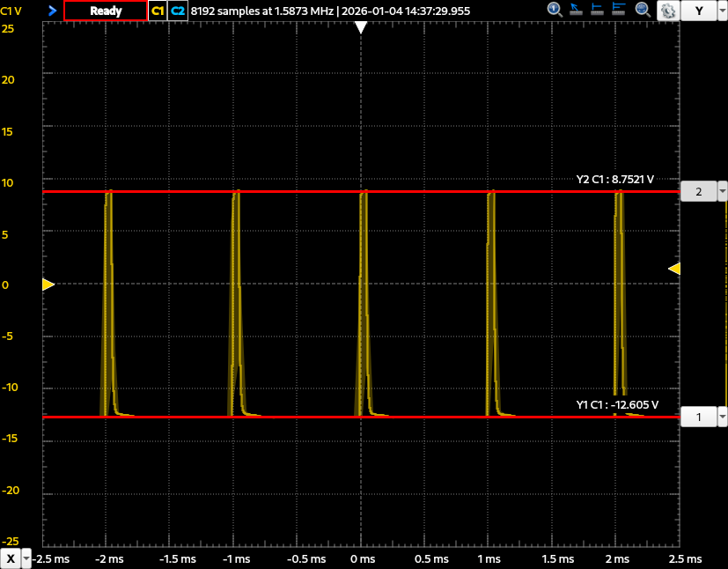Open plot settings gear icon

pyautogui.click(x=667, y=11)
